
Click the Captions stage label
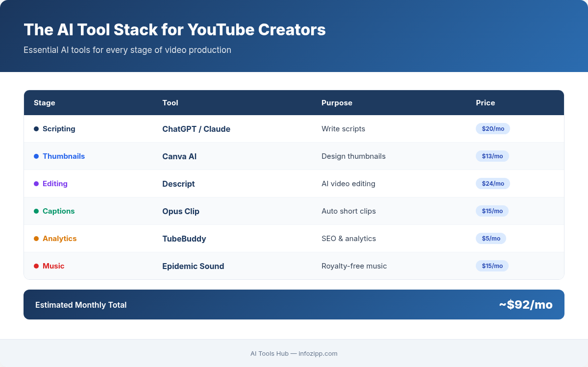[x=58, y=211]
